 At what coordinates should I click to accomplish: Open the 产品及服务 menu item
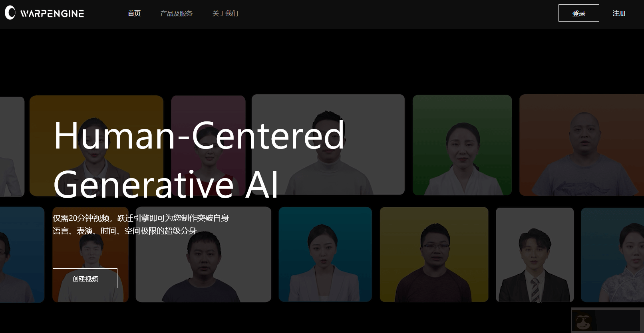click(x=176, y=13)
